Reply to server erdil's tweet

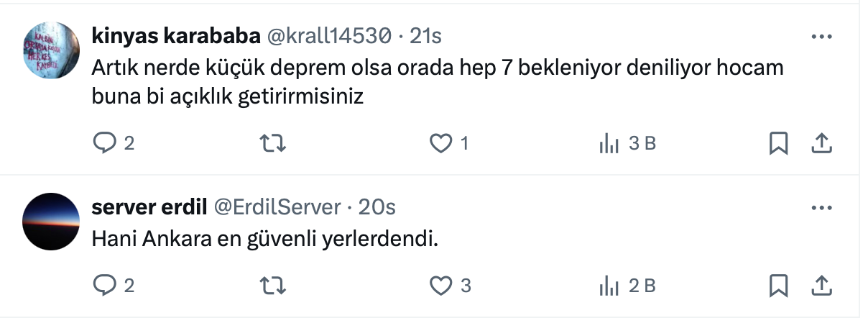click(x=105, y=286)
